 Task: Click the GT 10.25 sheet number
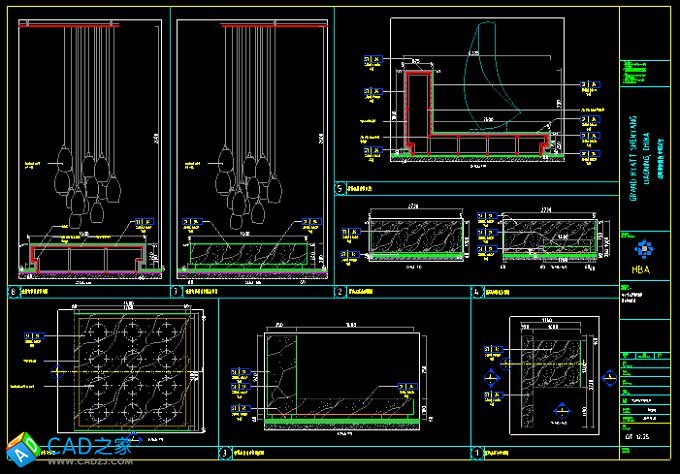638,439
